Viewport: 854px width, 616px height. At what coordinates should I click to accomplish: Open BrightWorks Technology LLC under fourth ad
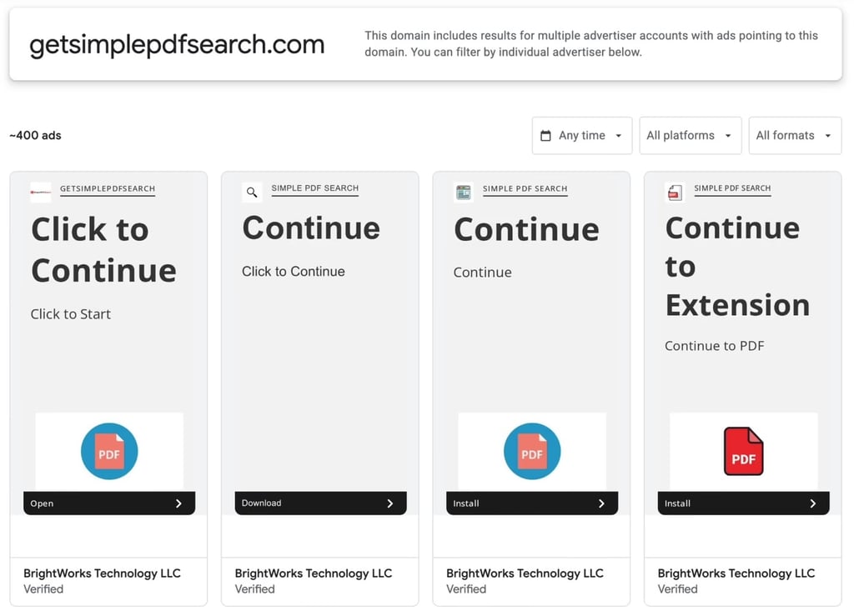click(x=736, y=573)
